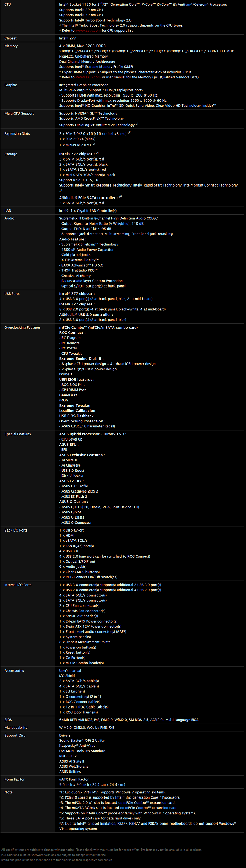Click the Storage section label
This screenshot has height=868, width=246.
tap(11, 154)
